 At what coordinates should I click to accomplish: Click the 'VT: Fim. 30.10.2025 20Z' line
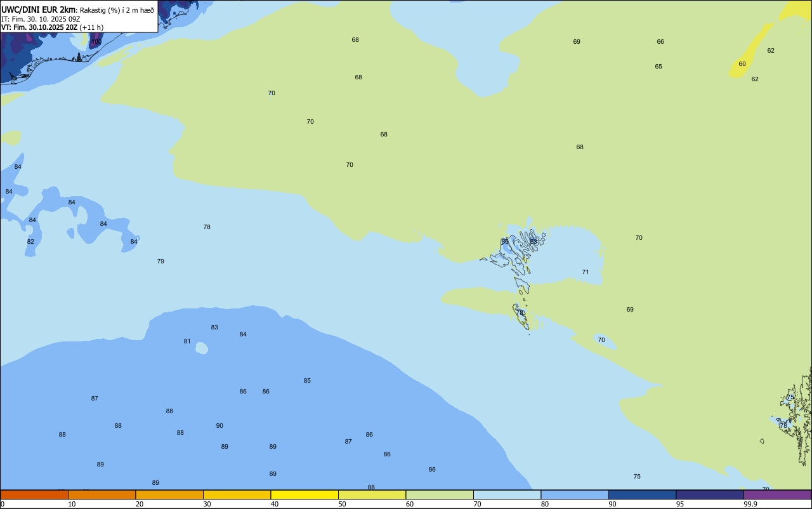point(39,27)
